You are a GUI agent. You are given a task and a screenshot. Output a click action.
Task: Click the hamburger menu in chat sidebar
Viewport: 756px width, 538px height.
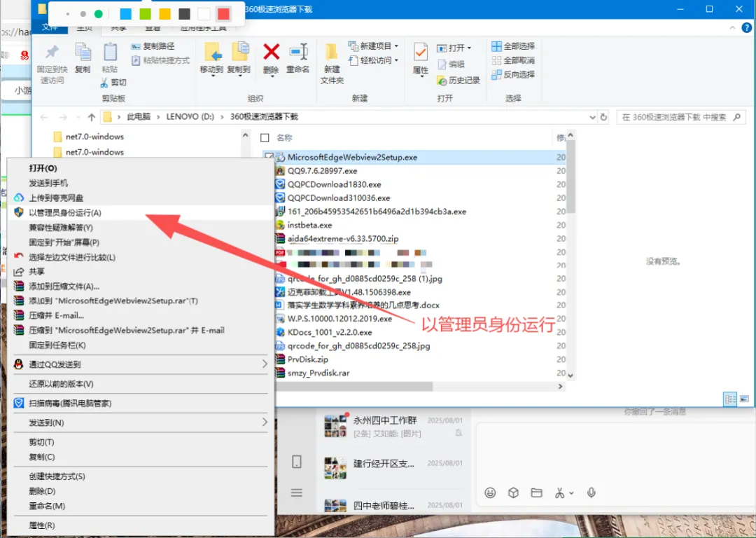(297, 492)
